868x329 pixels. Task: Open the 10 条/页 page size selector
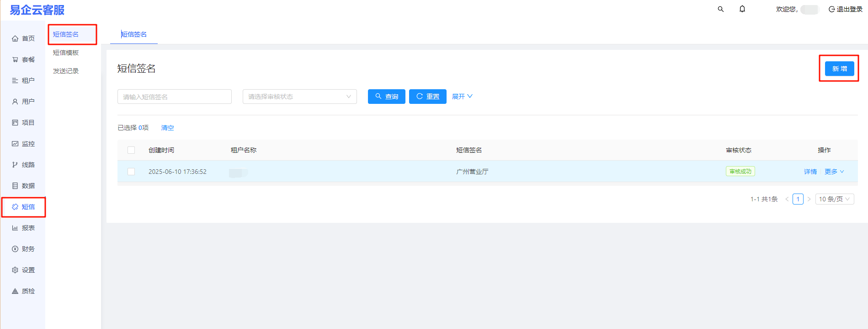click(834, 199)
